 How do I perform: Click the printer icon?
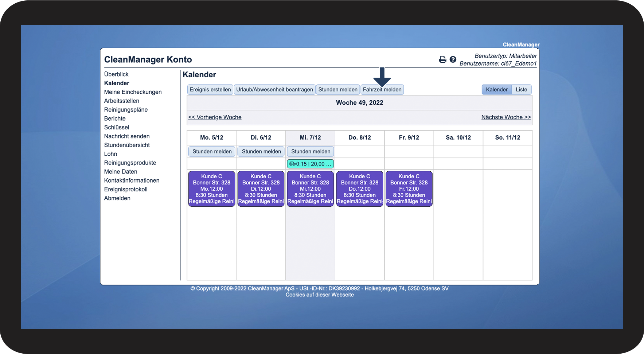442,59
